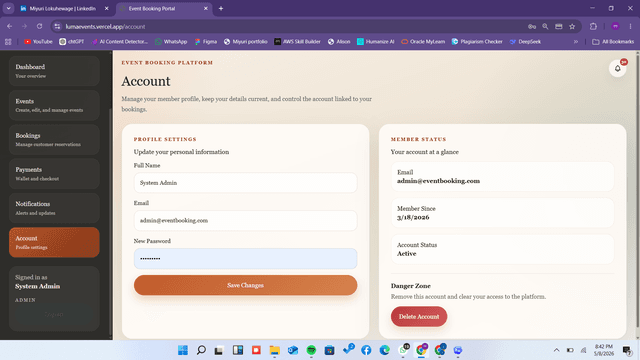640x360 pixels.
Task: Open the Humanize AI bookmark
Action: [x=376, y=42]
